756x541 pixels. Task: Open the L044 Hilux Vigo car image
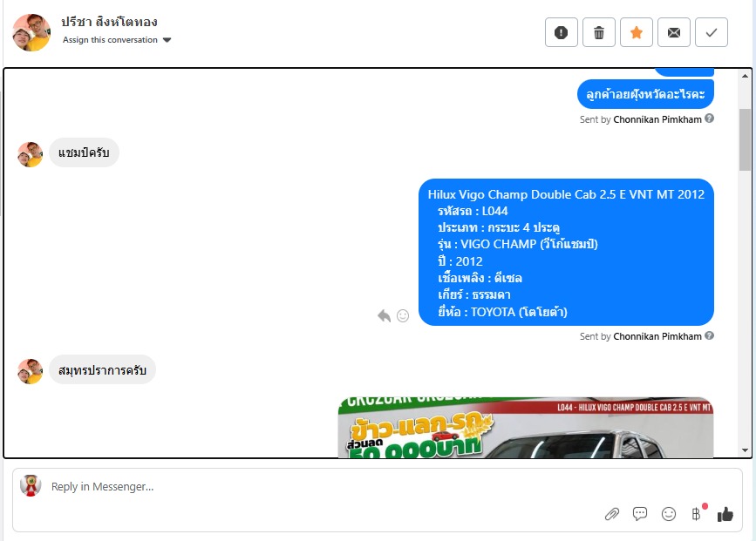point(526,427)
